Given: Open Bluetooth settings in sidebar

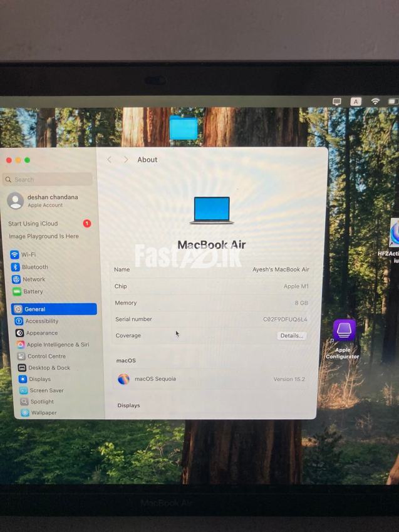Looking at the screenshot, I should [34, 267].
